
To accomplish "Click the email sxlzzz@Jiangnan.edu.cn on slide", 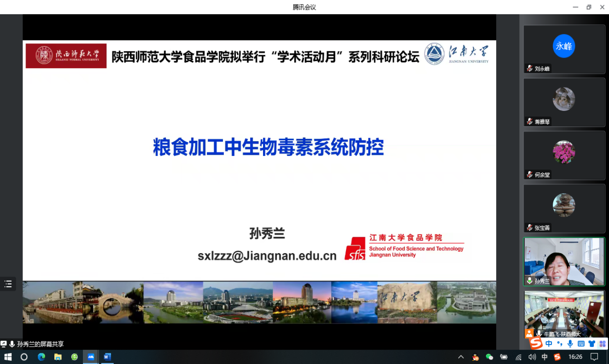I will [x=267, y=256].
